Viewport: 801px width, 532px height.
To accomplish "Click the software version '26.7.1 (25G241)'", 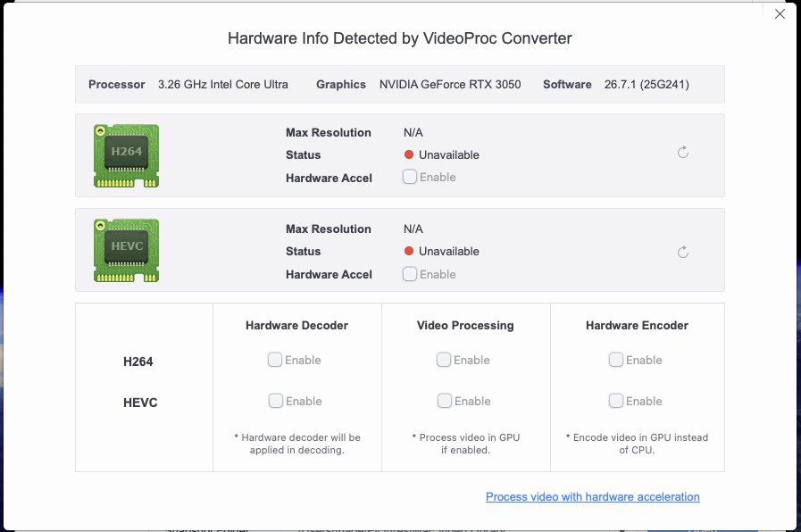I will click(647, 85).
